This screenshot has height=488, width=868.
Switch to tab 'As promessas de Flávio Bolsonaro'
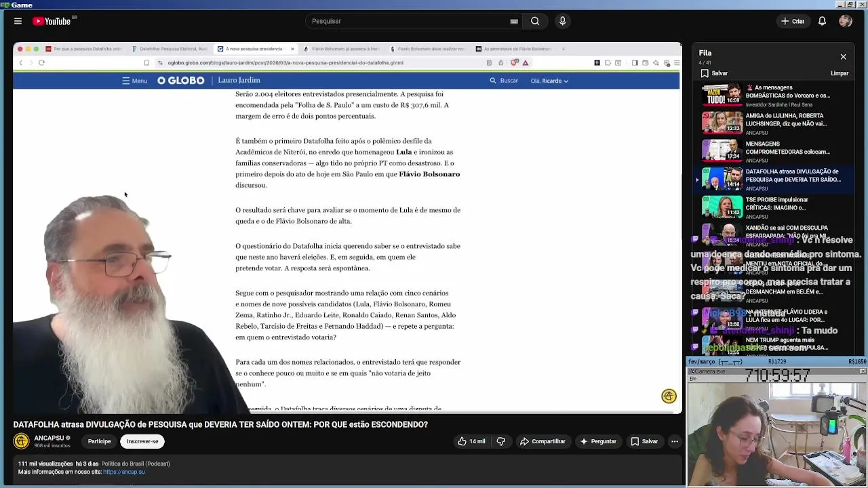click(x=515, y=49)
